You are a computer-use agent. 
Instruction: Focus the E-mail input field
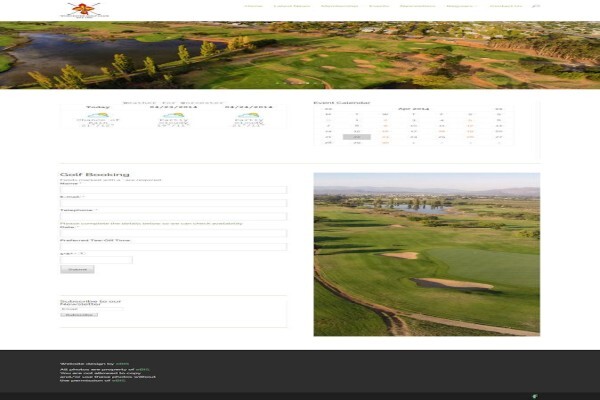(173, 203)
